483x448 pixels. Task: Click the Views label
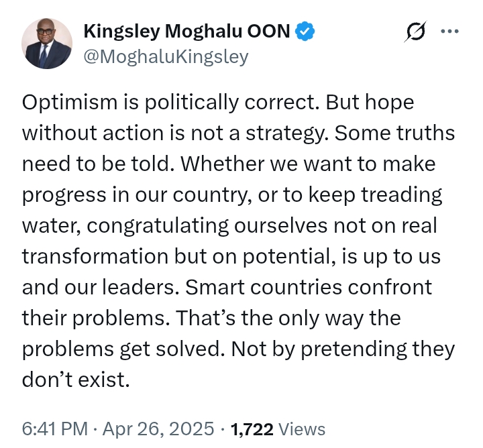coord(301,429)
